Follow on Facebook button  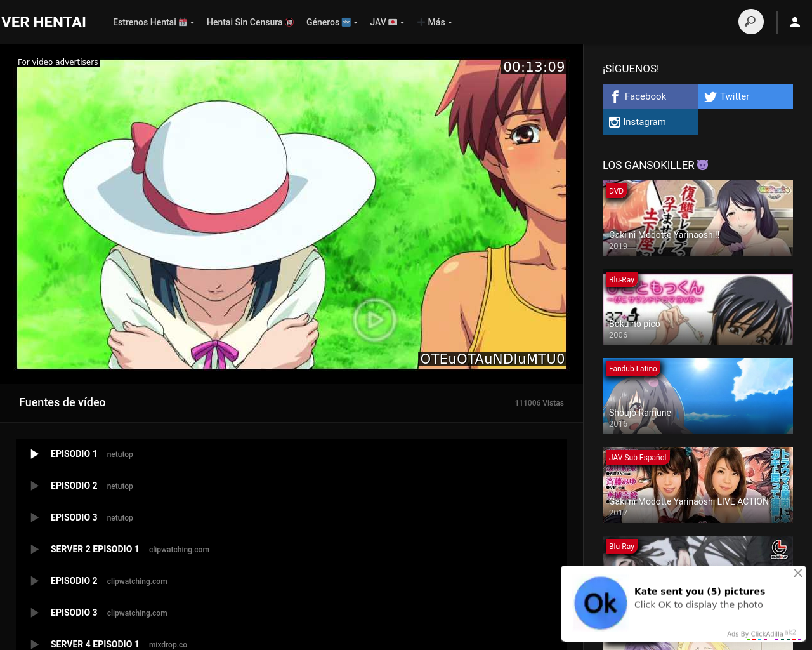pyautogui.click(x=650, y=96)
